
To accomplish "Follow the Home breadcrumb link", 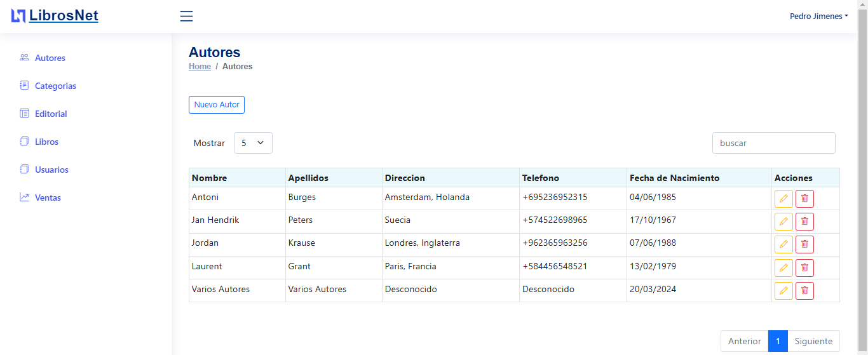I will coord(200,67).
